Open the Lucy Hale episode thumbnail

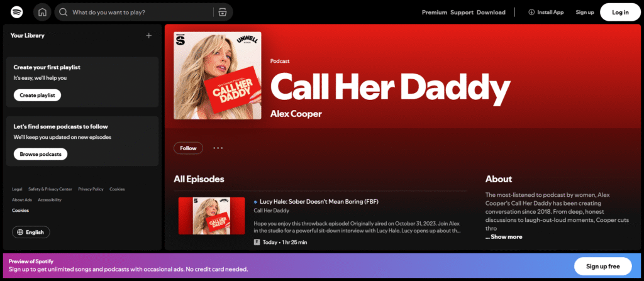[211, 216]
